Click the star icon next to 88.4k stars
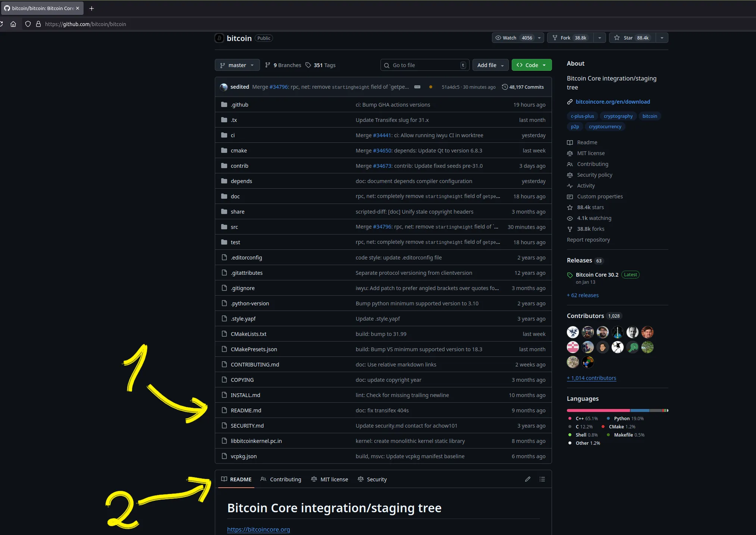The height and width of the screenshot is (535, 756). [x=570, y=207]
